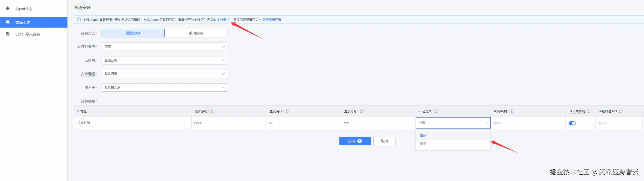
Task: Open the 安装到业务 dropdown showing 蓝鲸
Action: click(164, 47)
